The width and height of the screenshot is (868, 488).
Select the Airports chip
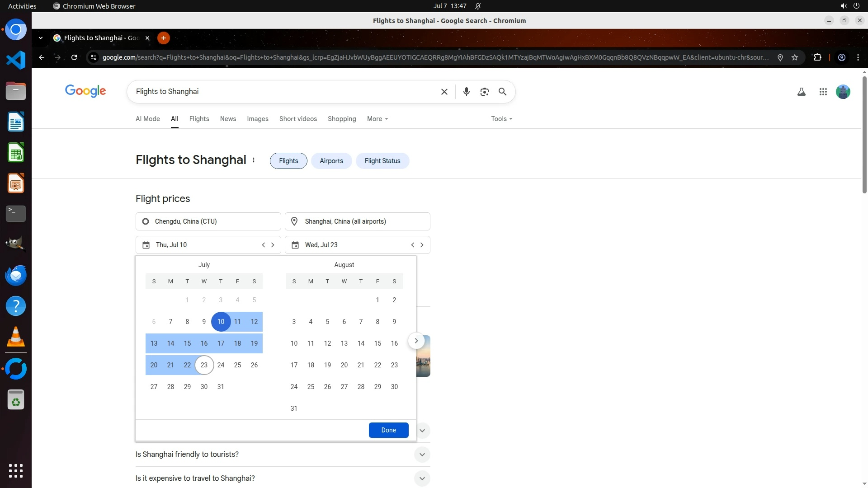pyautogui.click(x=331, y=161)
